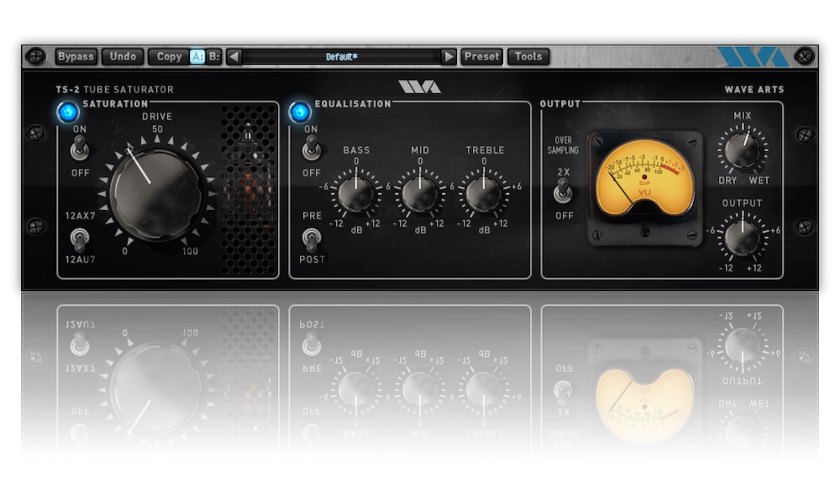Toggle the Saturation ON/OFF switch
Image resolution: width=840 pixels, height=504 pixels.
[80, 150]
